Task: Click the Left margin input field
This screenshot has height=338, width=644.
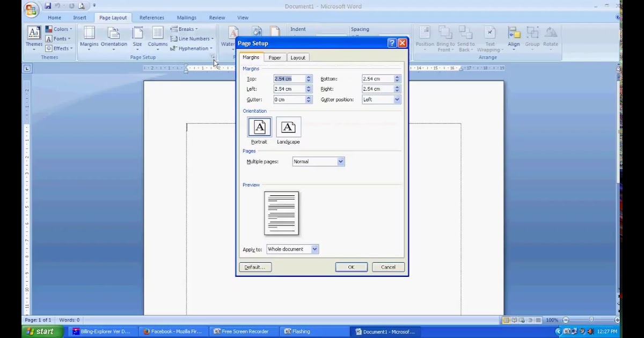Action: click(289, 89)
